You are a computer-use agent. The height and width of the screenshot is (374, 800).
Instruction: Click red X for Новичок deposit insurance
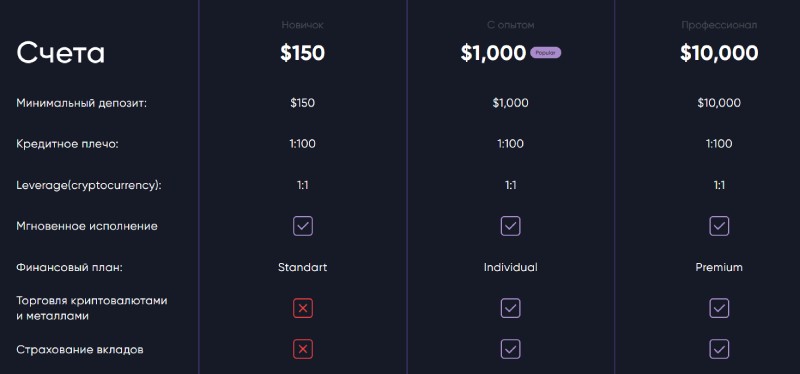pos(303,350)
